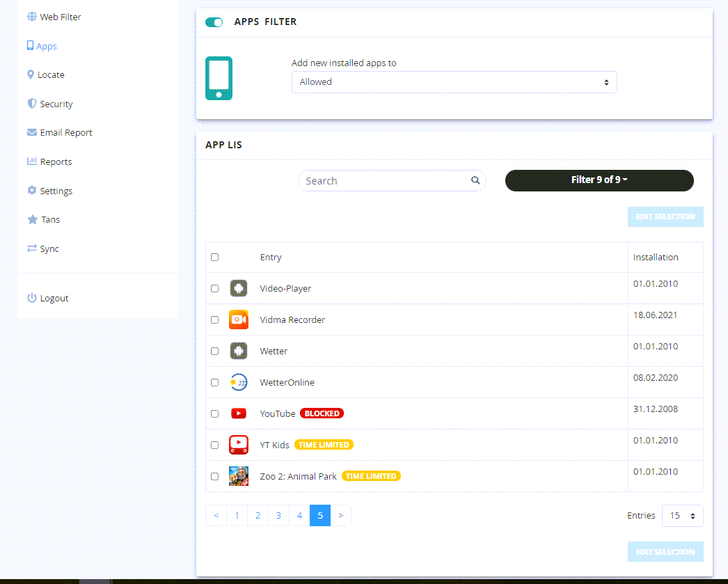This screenshot has height=584, width=728.
Task: Click the Vidma Recorder entry name
Action: tap(292, 320)
